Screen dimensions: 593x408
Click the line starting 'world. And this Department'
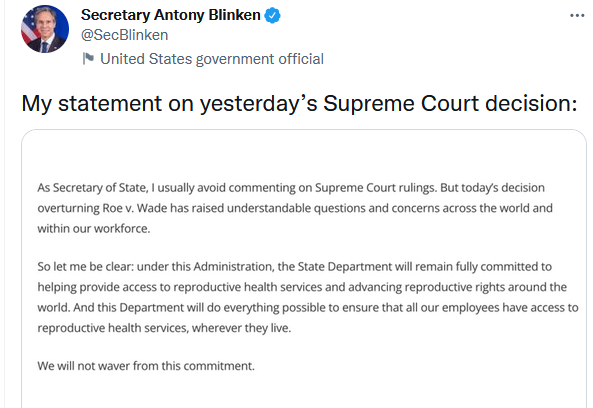coord(308,308)
